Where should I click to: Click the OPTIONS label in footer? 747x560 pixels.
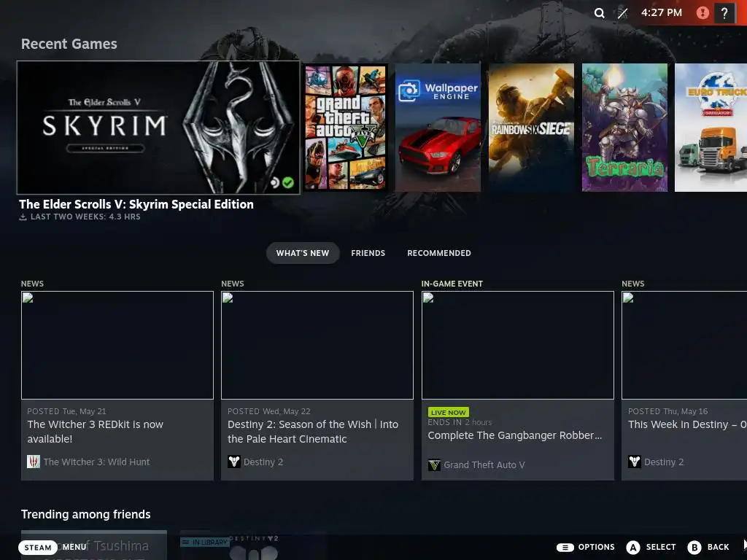tap(597, 547)
